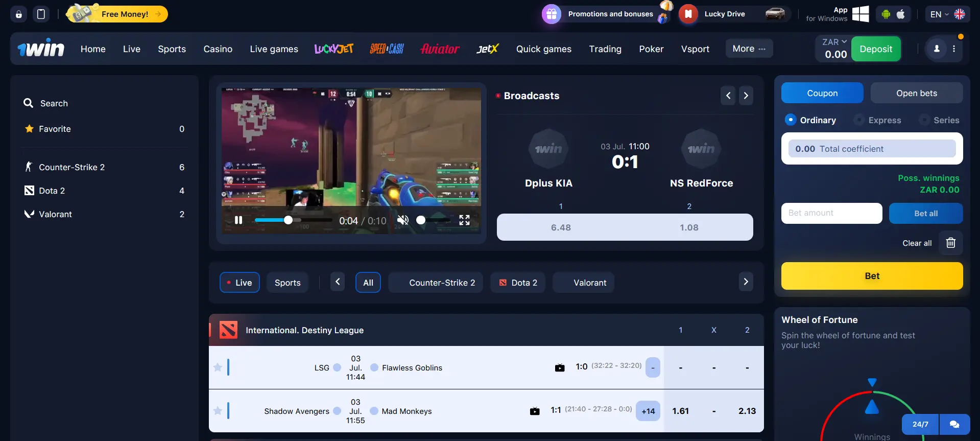980x441 pixels.
Task: Filter matches by Dota 2 tab
Action: pyautogui.click(x=518, y=283)
